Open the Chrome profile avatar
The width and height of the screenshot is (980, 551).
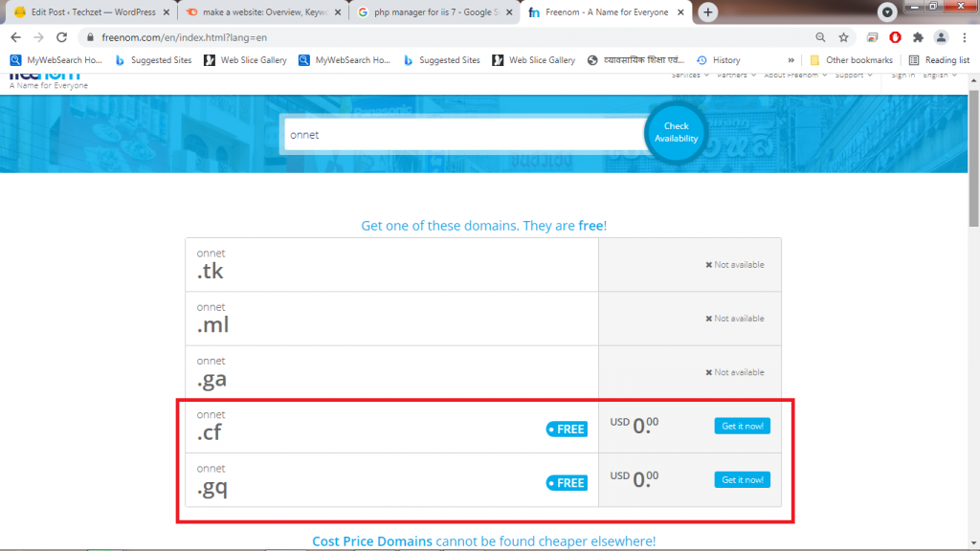pos(941,37)
